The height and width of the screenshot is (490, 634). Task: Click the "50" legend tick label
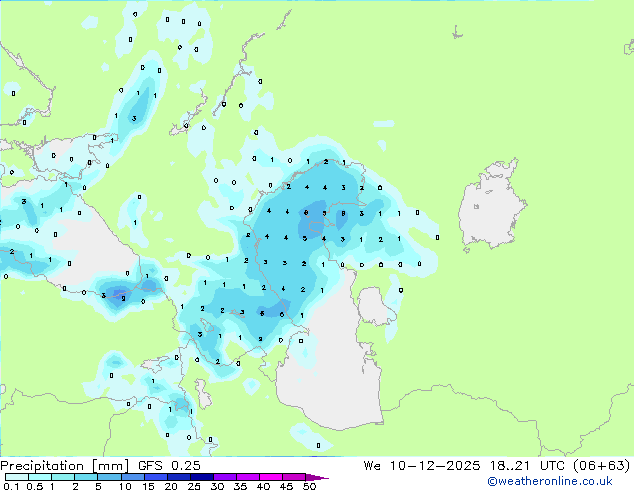click(x=309, y=486)
